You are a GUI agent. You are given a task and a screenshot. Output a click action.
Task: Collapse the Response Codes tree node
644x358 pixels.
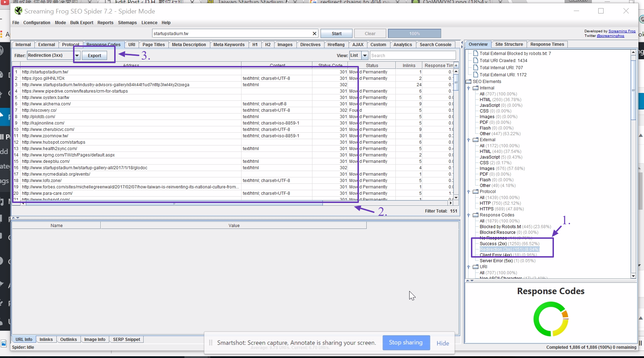tap(468, 215)
